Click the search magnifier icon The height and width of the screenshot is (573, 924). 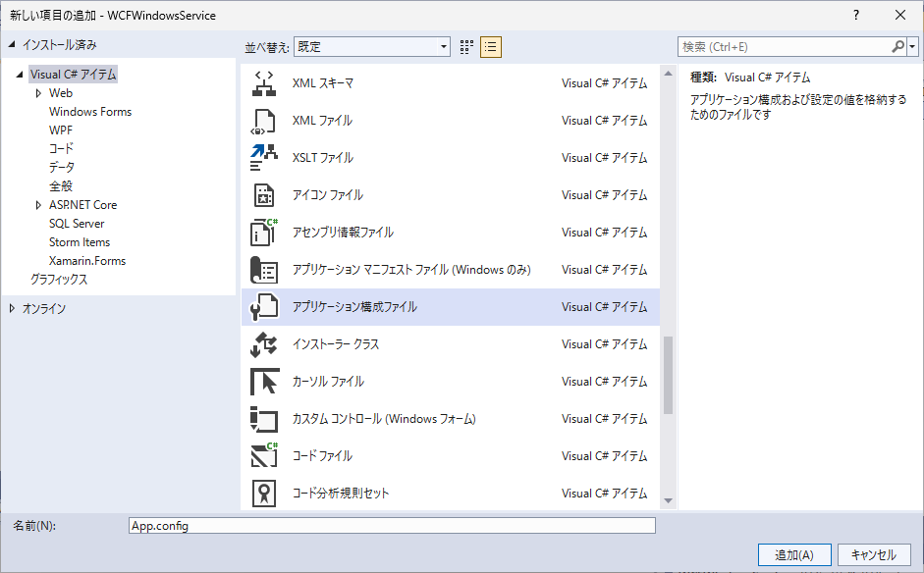[x=897, y=46]
